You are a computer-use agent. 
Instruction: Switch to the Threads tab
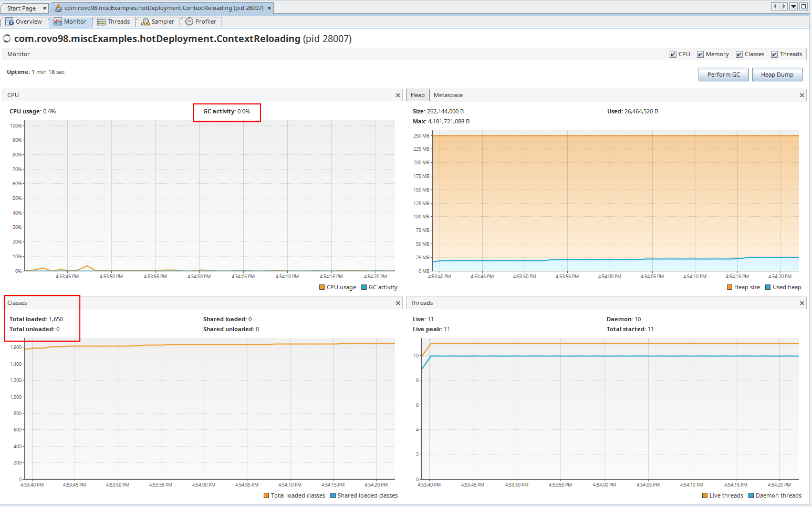tap(114, 22)
